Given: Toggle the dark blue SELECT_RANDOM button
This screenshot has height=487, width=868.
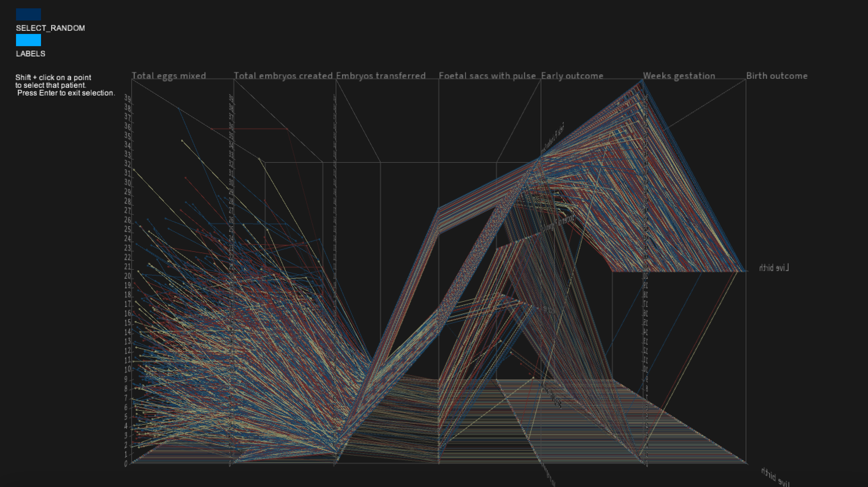Looking at the screenshot, I should click(x=28, y=14).
